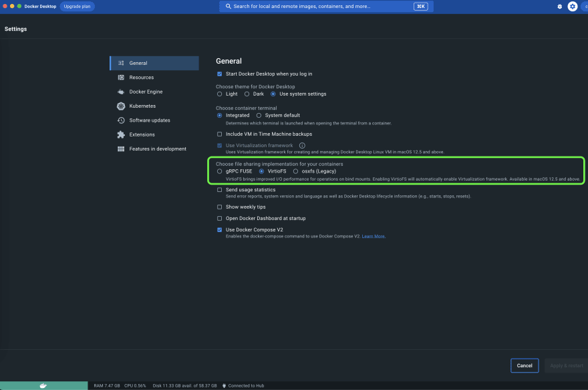This screenshot has width=588, height=390.
Task: Click the Extensions puzzle piece icon
Action: point(121,134)
